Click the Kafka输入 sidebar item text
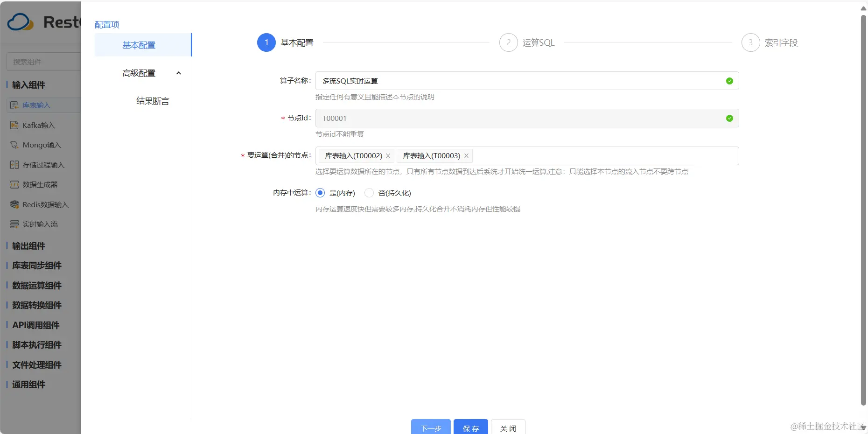This screenshot has width=868, height=434. [39, 126]
